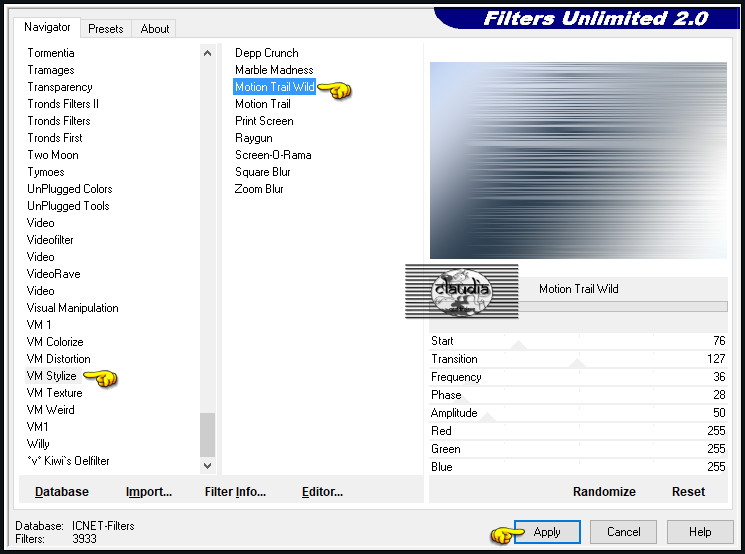Choose the Zoom Blur filter
The image size is (745, 554).
[x=259, y=189]
